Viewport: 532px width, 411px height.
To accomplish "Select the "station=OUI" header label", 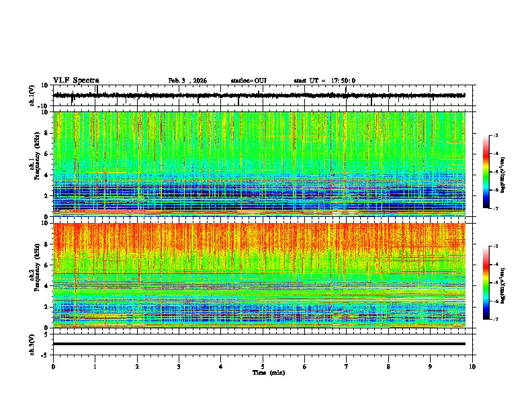I will point(249,81).
